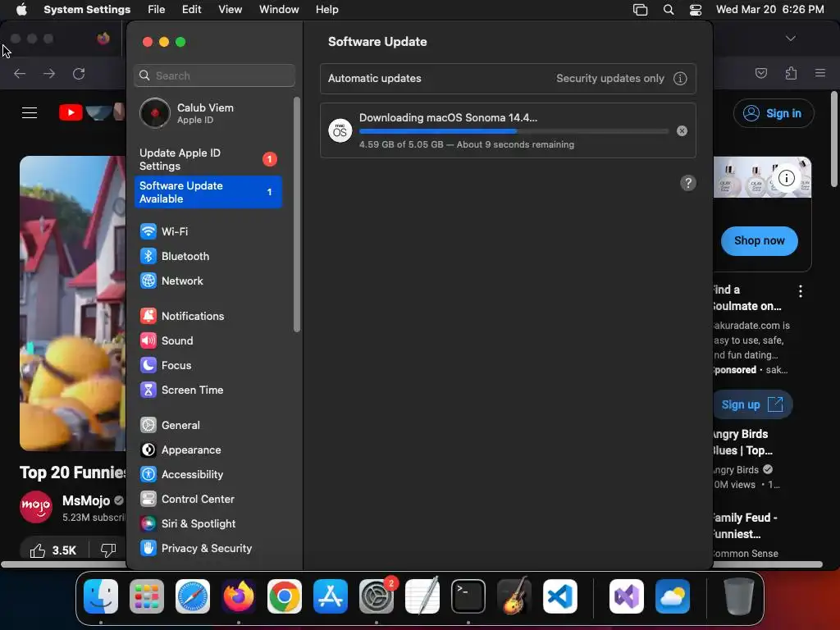Select Update Apple ID Settings

pyautogui.click(x=208, y=160)
